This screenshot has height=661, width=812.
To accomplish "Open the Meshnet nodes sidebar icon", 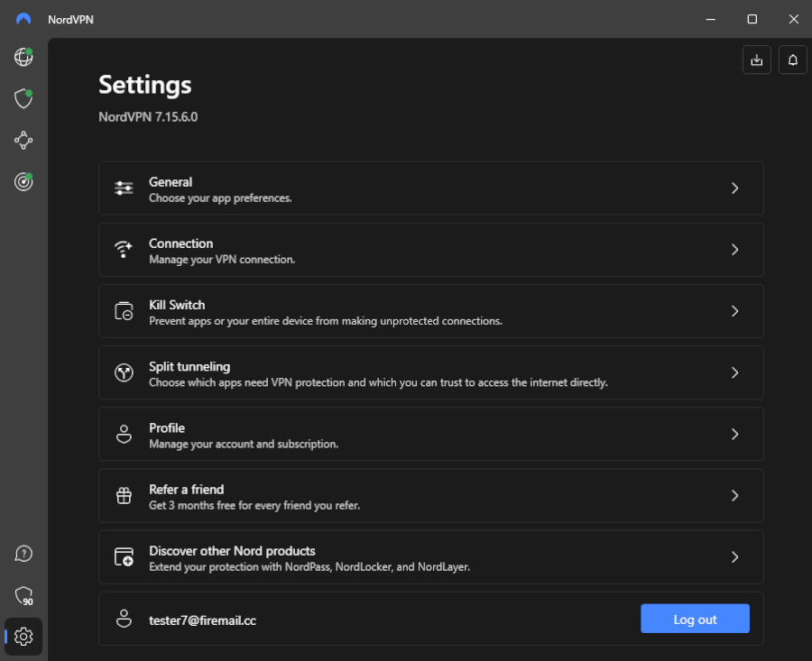I will [23, 141].
